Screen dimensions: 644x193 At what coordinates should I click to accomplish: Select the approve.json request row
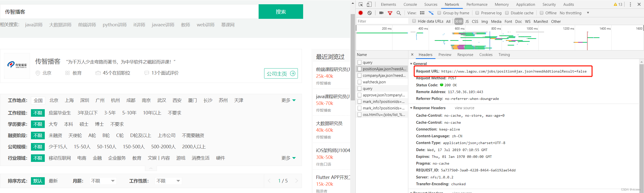pos(382,95)
